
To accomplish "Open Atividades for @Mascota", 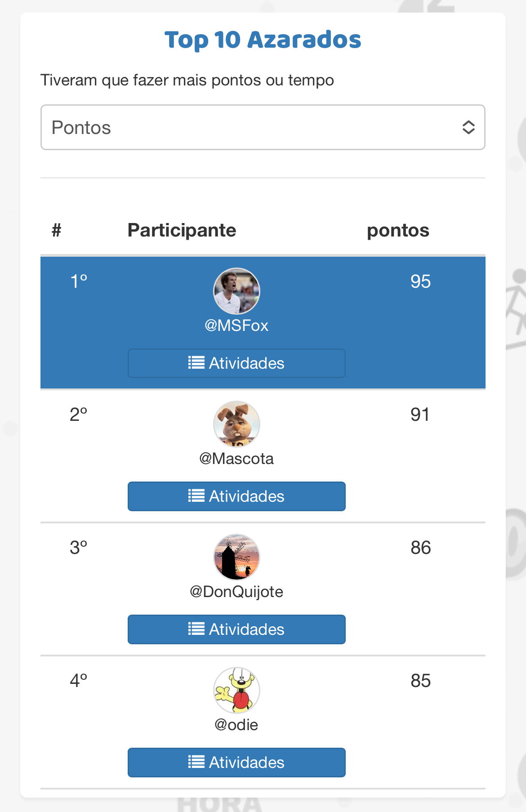I will [x=236, y=496].
